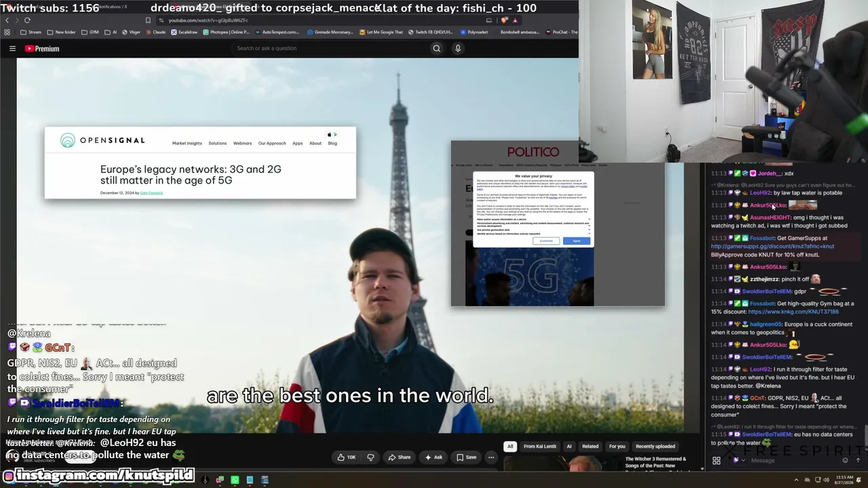Expand 'Identify devices based on information' consent row
The width and height of the screenshot is (868, 488).
pyautogui.click(x=533, y=234)
